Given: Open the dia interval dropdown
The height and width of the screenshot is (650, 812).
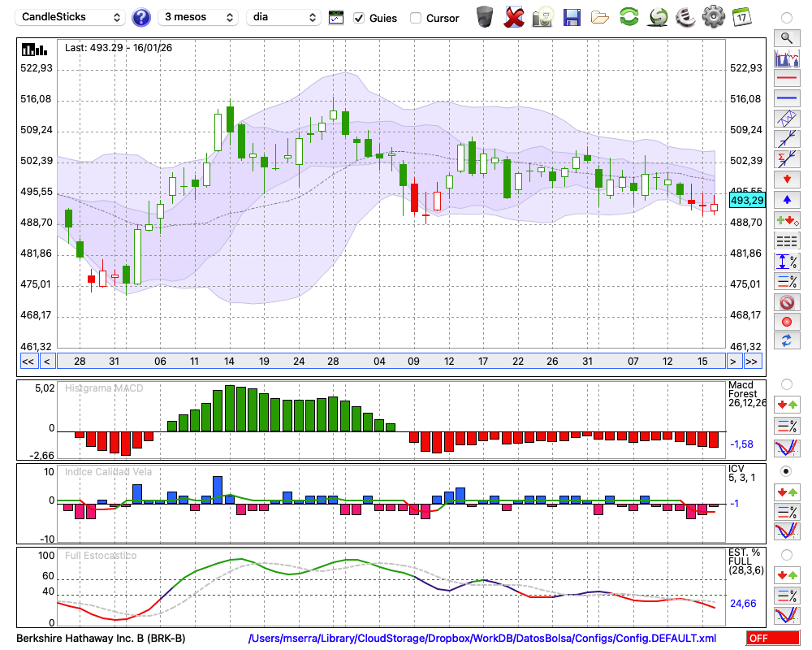Looking at the screenshot, I should (283, 17).
